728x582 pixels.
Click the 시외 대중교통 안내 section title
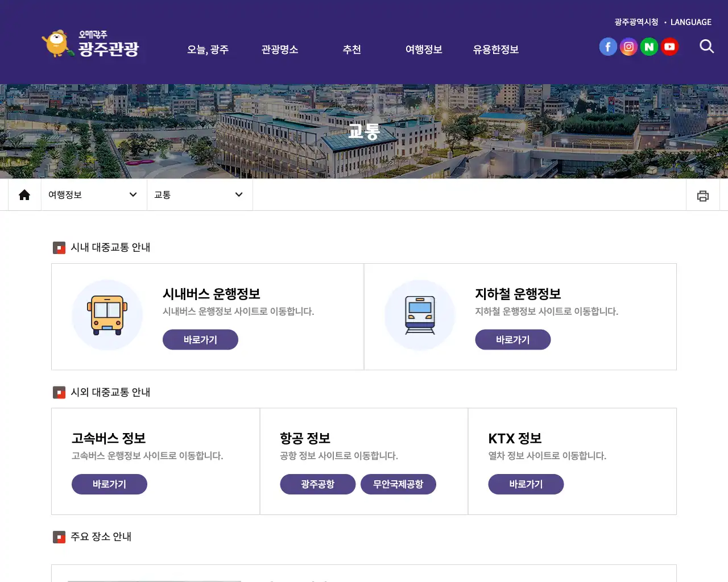(x=110, y=392)
